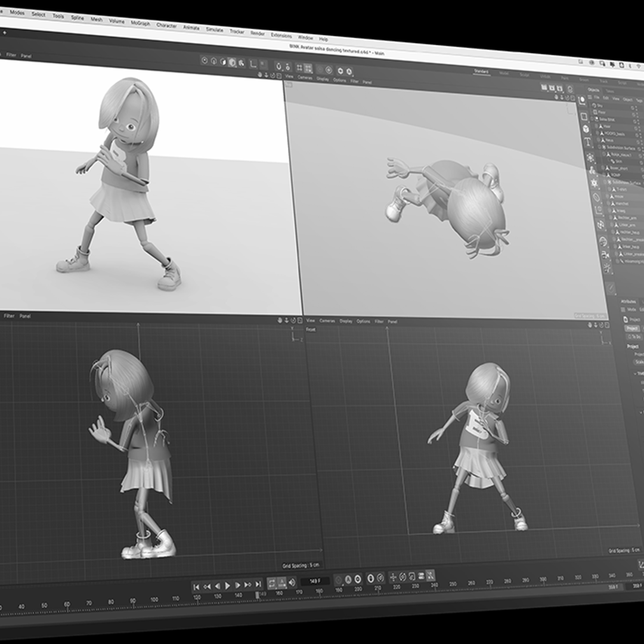Click the current frame field '149 F'

(315, 581)
